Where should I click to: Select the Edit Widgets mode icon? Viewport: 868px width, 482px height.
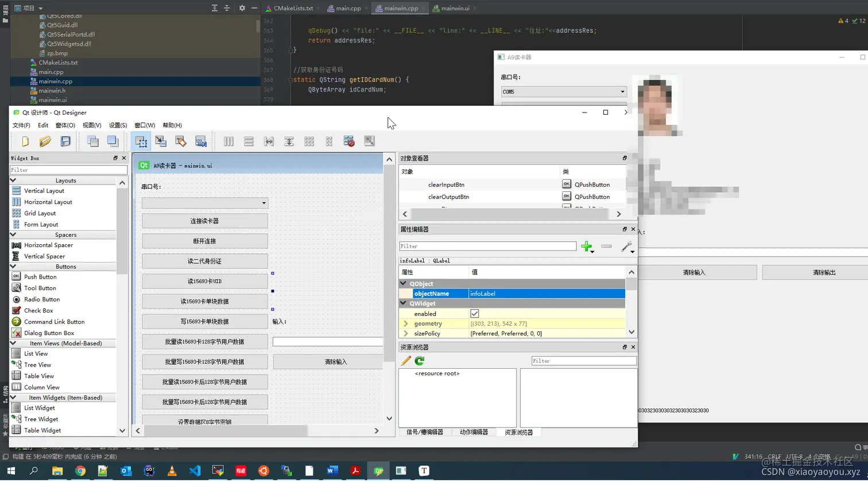(x=141, y=141)
